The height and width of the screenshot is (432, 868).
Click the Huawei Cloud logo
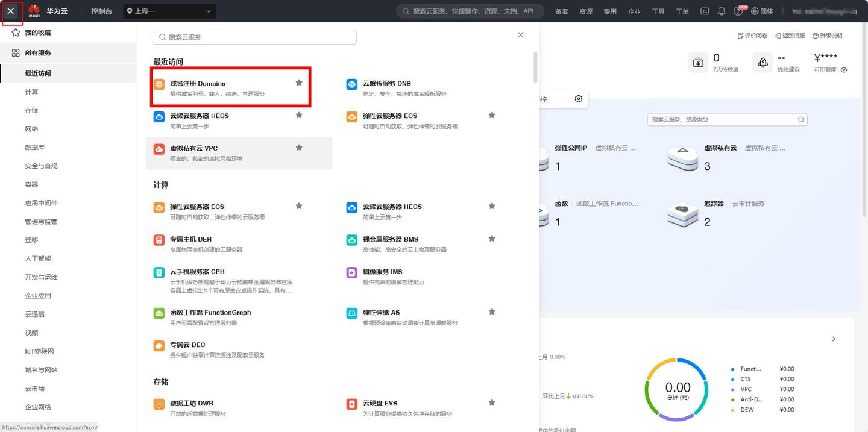click(34, 11)
